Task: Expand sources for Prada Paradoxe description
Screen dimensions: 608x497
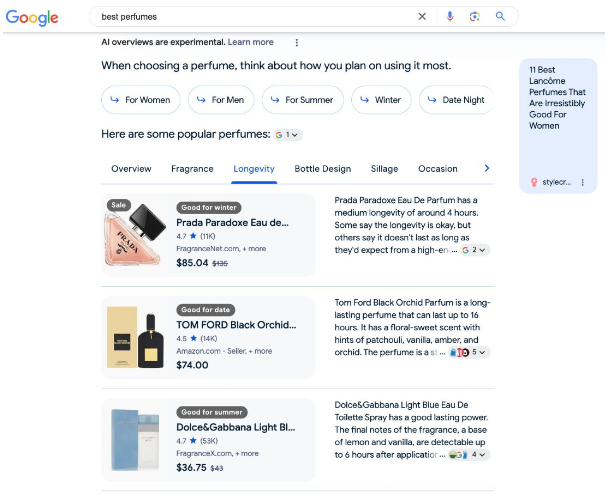Action: (x=476, y=250)
